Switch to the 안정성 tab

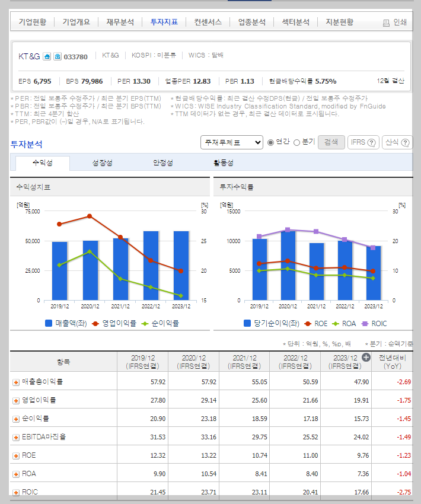163,163
